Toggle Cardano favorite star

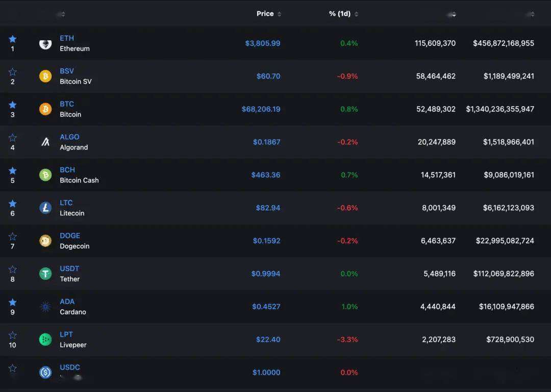pos(13,302)
